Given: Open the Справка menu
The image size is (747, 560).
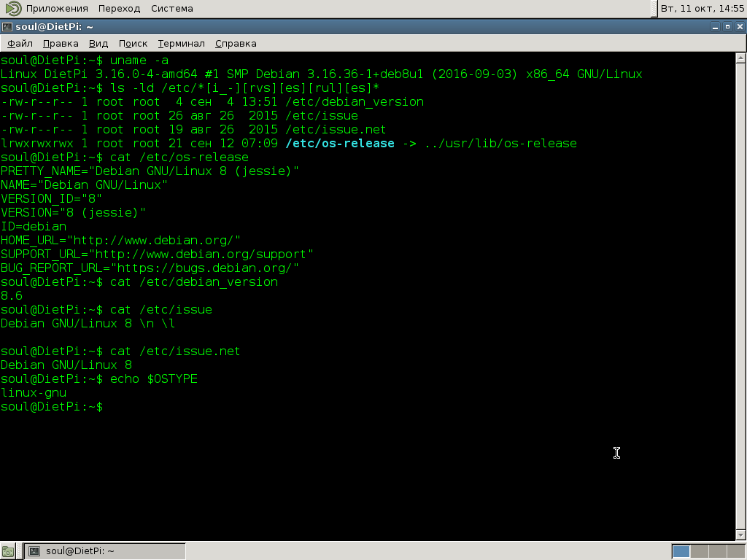Looking at the screenshot, I should click(x=236, y=43).
